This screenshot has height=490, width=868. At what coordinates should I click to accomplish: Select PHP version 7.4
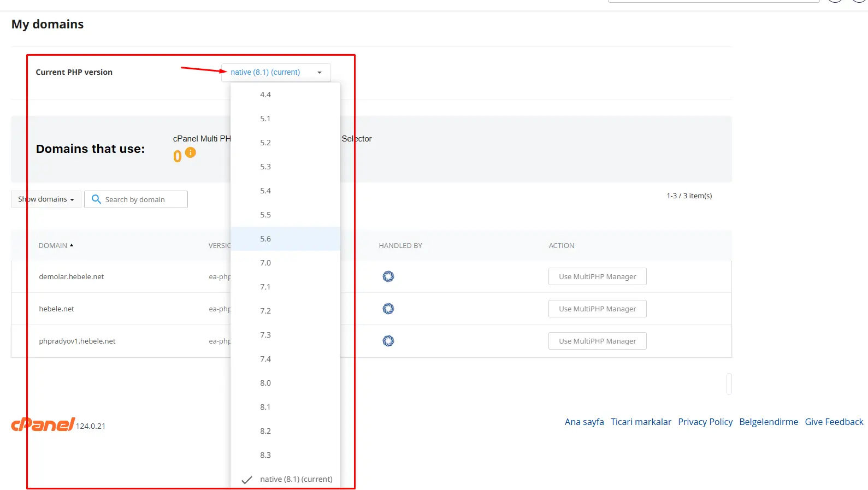pos(285,359)
